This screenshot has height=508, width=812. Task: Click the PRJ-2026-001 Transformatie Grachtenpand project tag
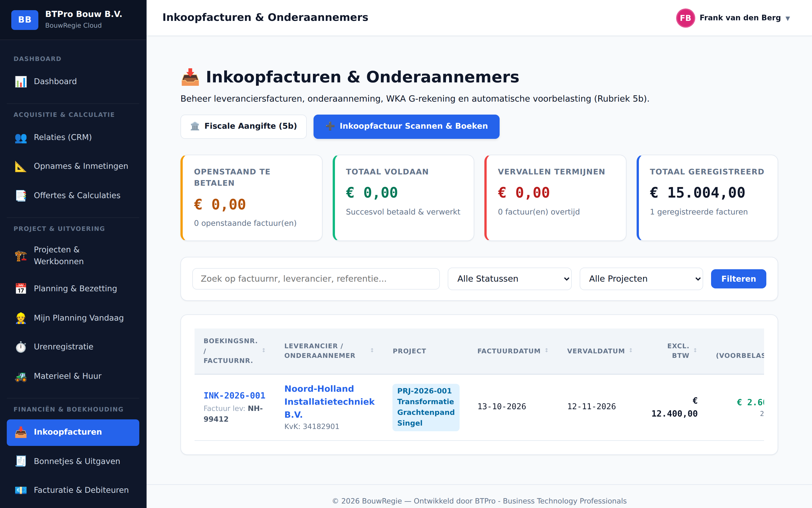(426, 407)
